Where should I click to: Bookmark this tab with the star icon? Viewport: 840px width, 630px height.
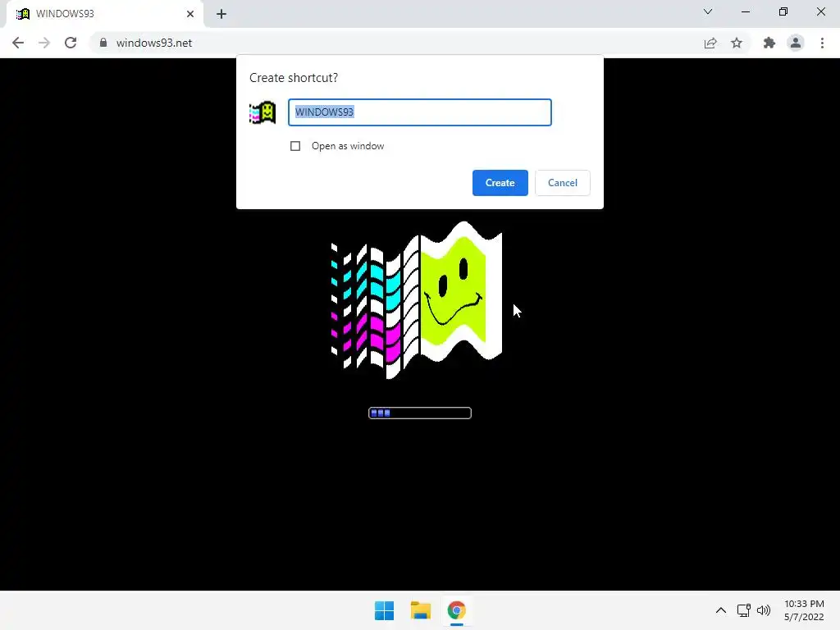[x=737, y=43]
